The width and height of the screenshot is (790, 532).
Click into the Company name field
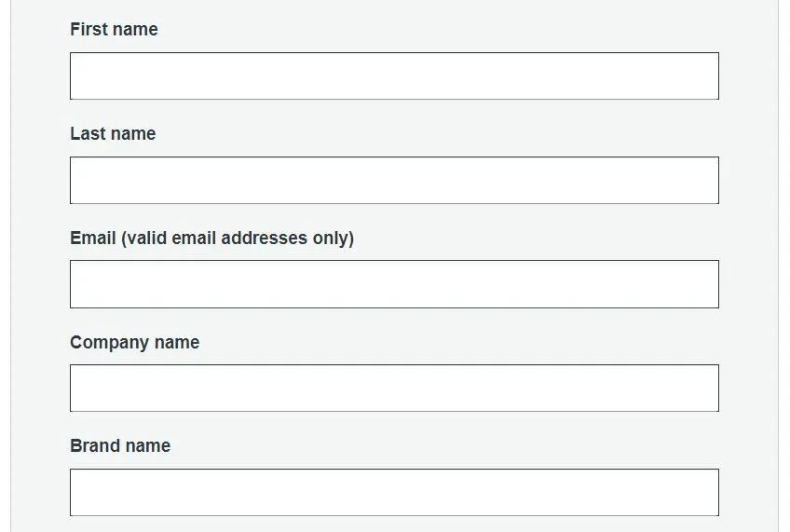click(x=394, y=388)
